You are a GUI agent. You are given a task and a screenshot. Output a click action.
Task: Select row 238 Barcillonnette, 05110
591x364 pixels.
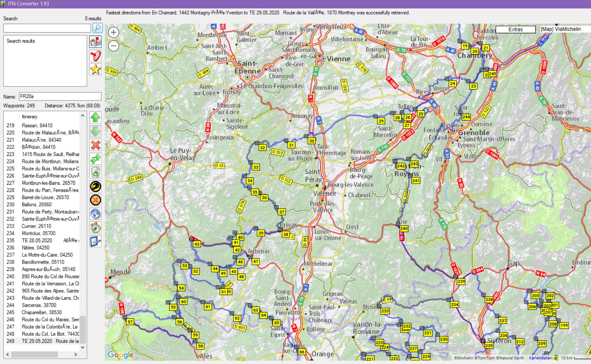point(42,262)
